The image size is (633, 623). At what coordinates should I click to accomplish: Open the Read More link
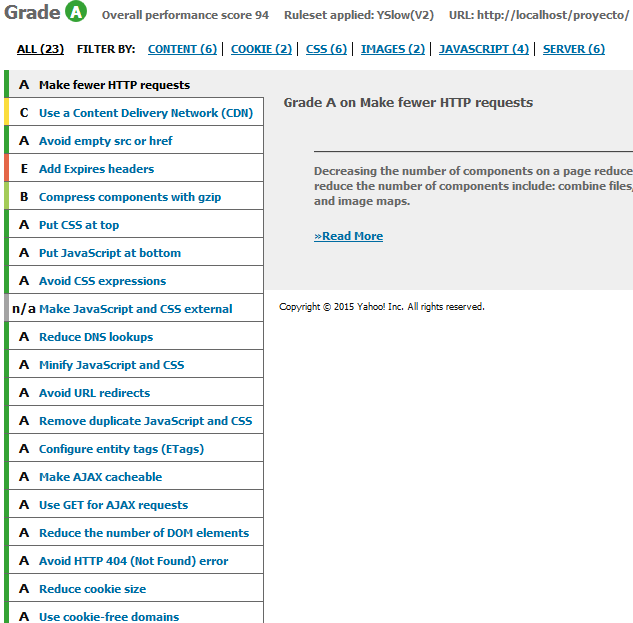pyautogui.click(x=348, y=236)
